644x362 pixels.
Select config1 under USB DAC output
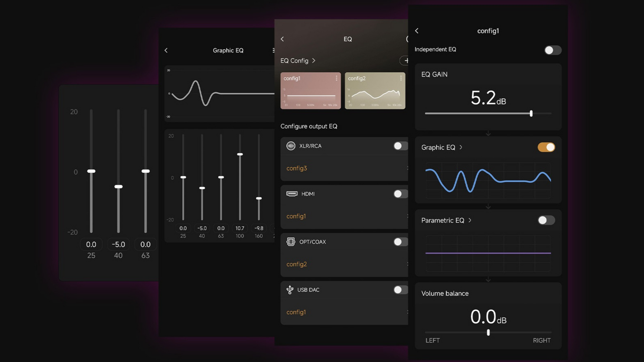(344, 312)
